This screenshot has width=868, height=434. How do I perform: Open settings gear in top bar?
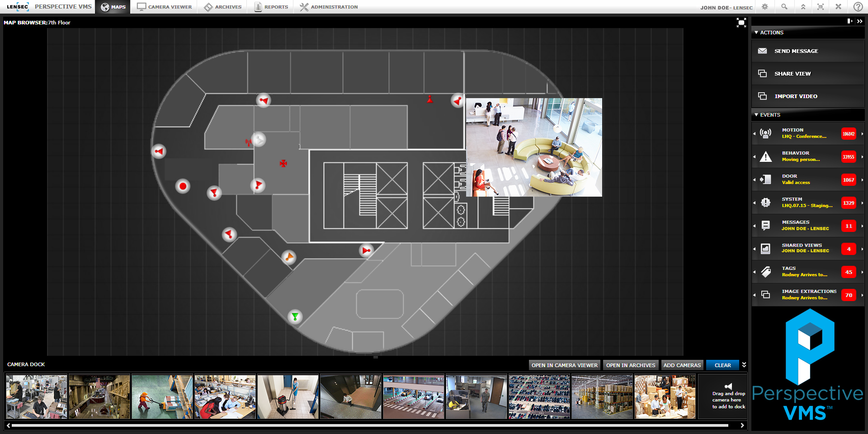pos(765,7)
